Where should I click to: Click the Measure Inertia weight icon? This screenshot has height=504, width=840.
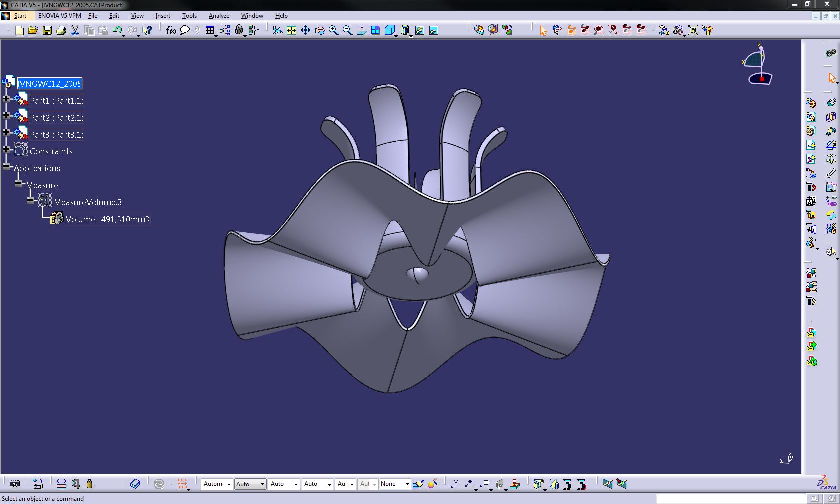point(89,484)
